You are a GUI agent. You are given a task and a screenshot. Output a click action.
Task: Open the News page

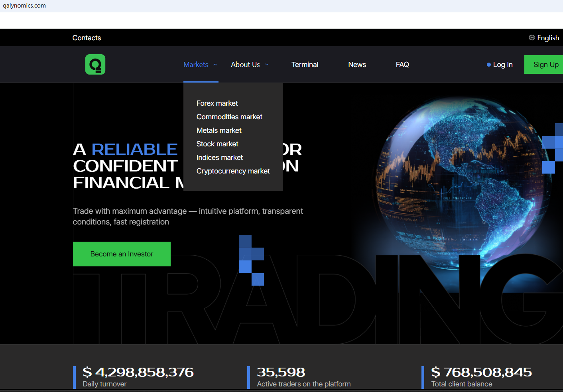point(357,65)
